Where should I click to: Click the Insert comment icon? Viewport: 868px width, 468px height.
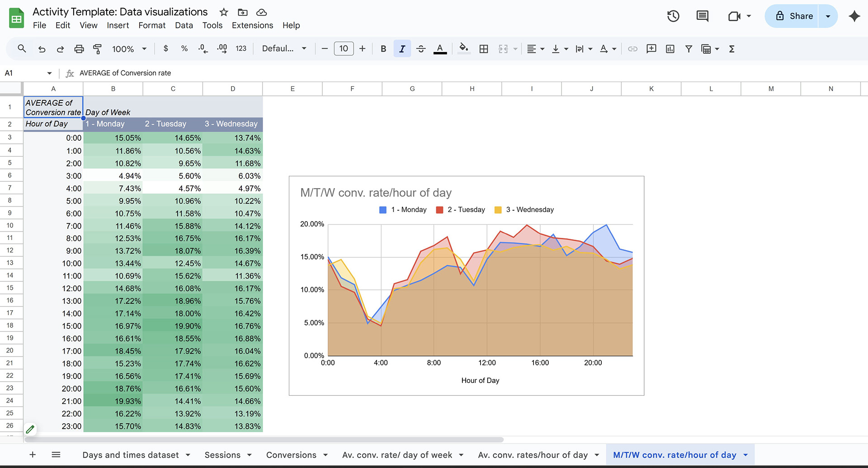tap(651, 49)
